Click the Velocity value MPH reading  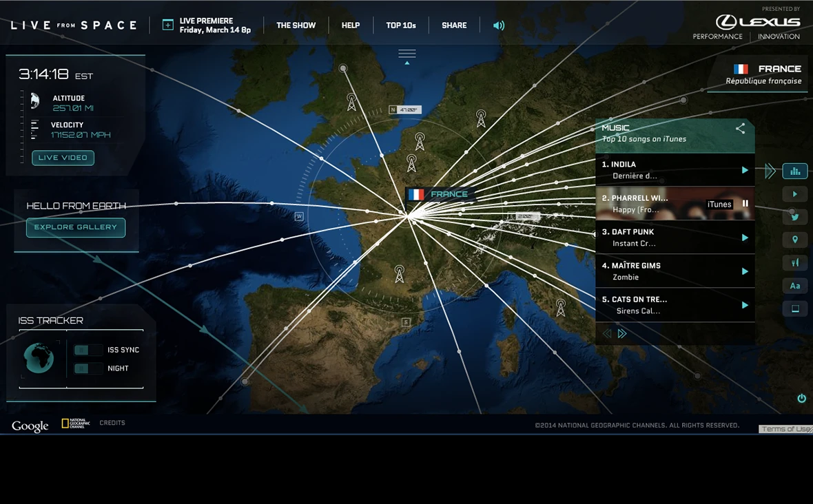click(81, 135)
